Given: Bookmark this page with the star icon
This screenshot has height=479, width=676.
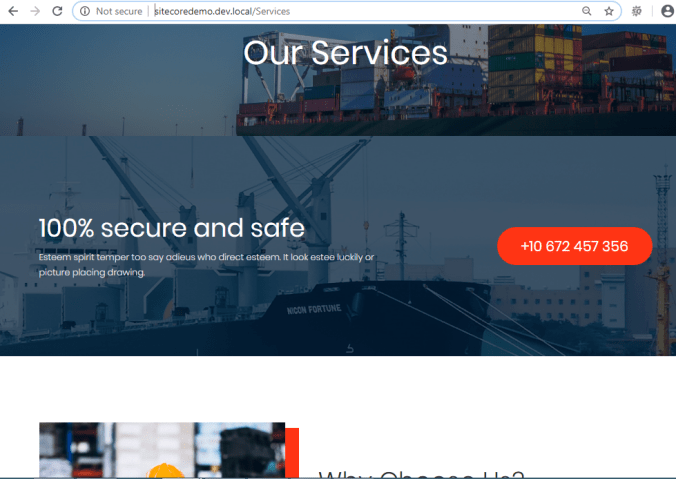Looking at the screenshot, I should click(609, 11).
